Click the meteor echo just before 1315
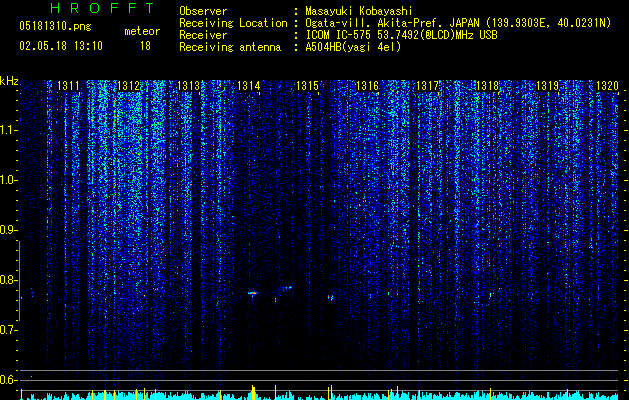Image resolution: width=629 pixels, height=400 pixels. coord(287,288)
